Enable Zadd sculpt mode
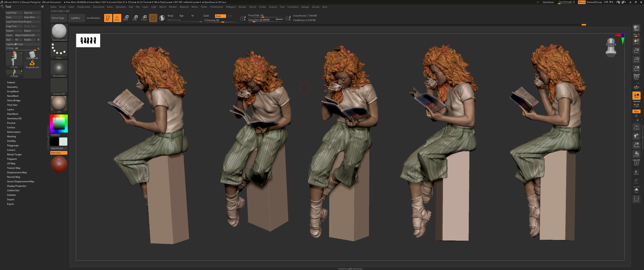Screen dimensions: 644x270 (206, 16)
